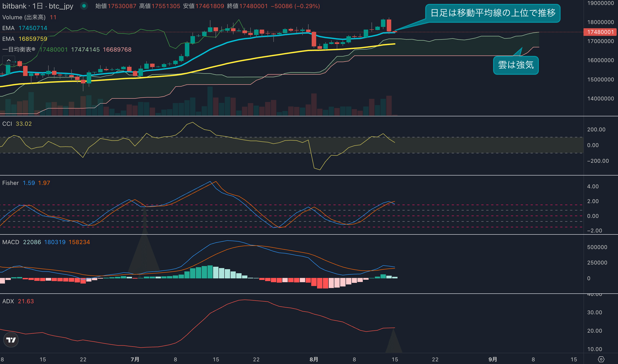Click the green market status dot
The height and width of the screenshot is (364, 618).
point(84,6)
